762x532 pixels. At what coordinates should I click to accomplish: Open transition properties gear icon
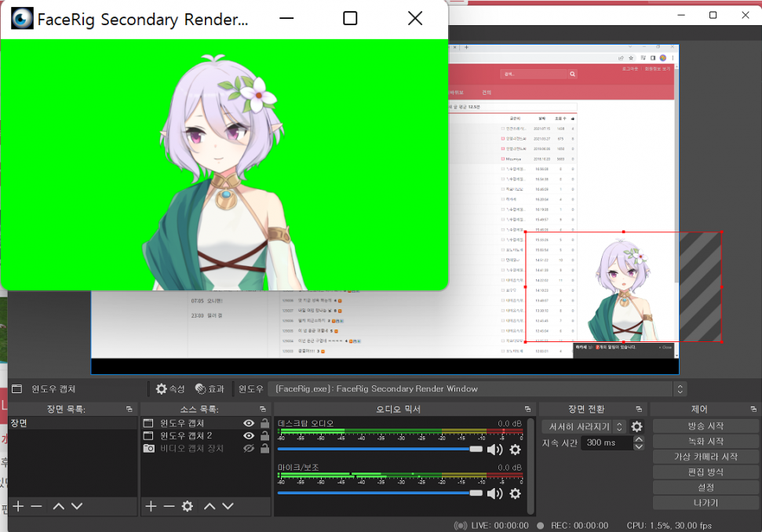636,427
